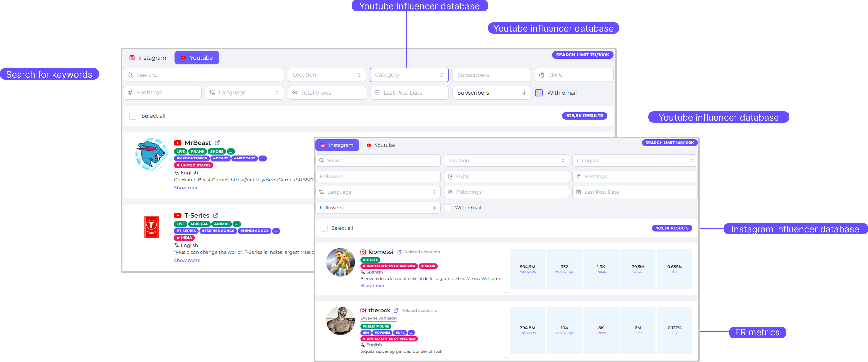868x362 pixels.
Task: Select the Instagram tab in front panel
Action: 337,145
